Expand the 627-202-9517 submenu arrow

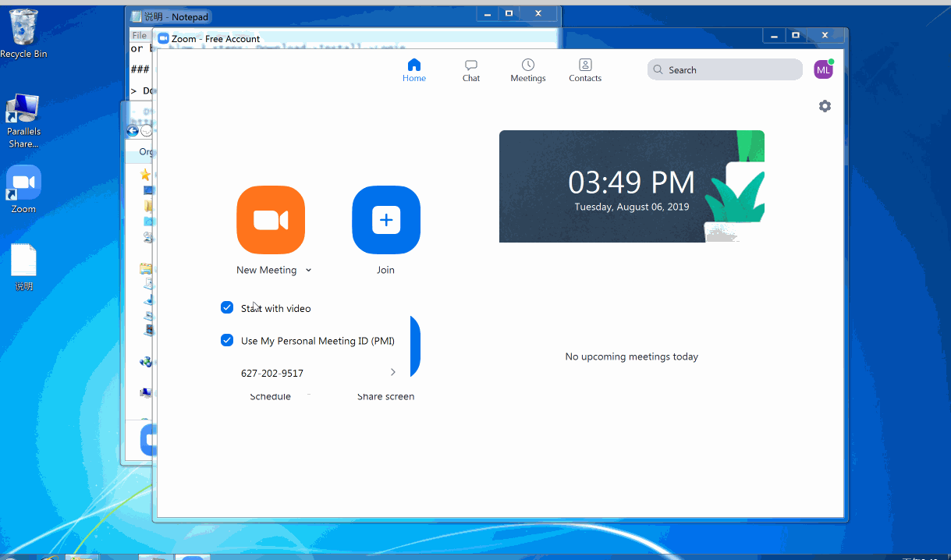point(392,373)
